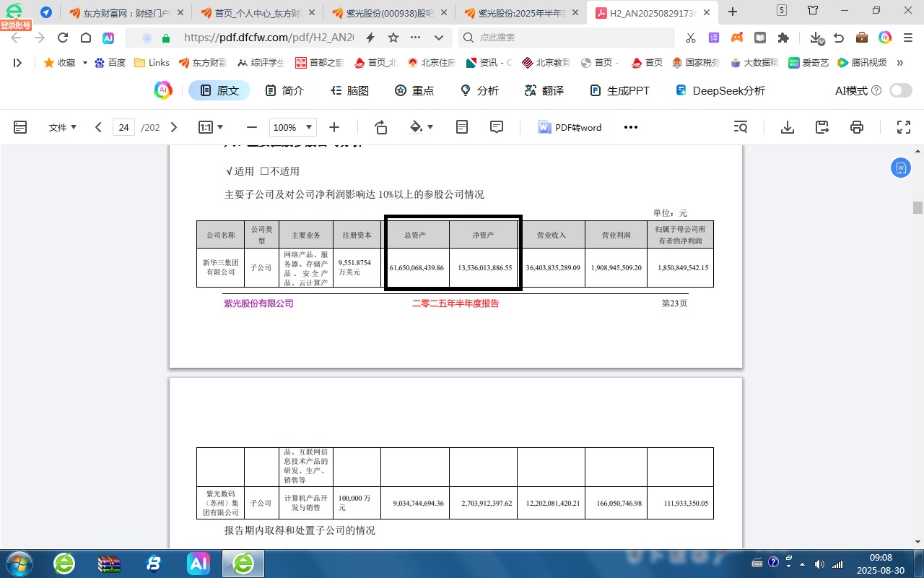Enter fullscreen view of PDF

(x=903, y=127)
